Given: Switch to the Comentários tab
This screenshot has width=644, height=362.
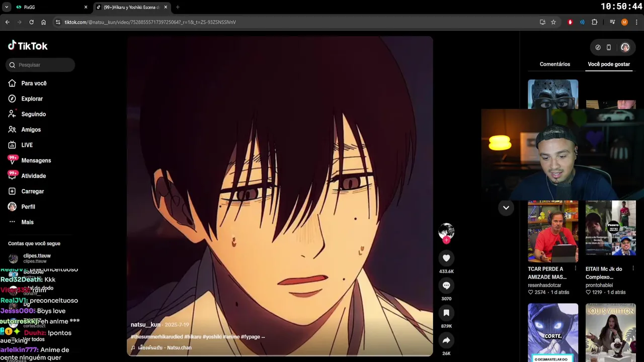Looking at the screenshot, I should pos(555,64).
